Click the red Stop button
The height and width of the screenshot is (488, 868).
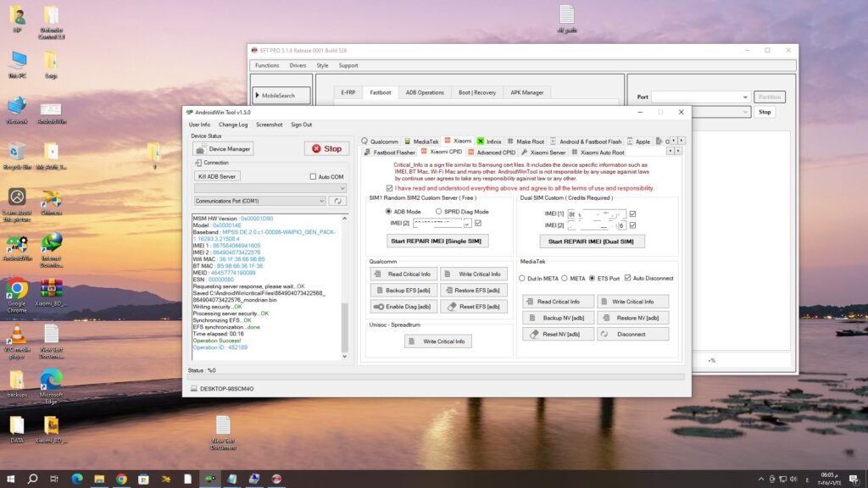[326, 149]
